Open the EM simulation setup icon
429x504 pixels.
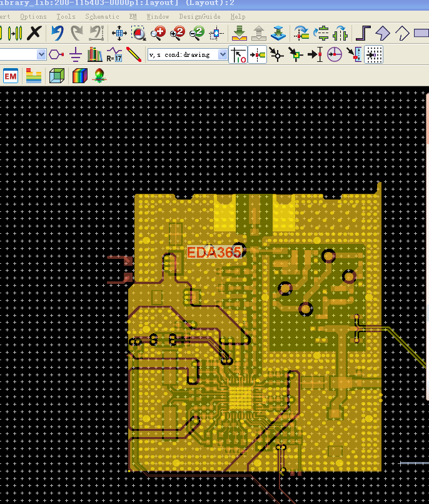pyautogui.click(x=11, y=76)
